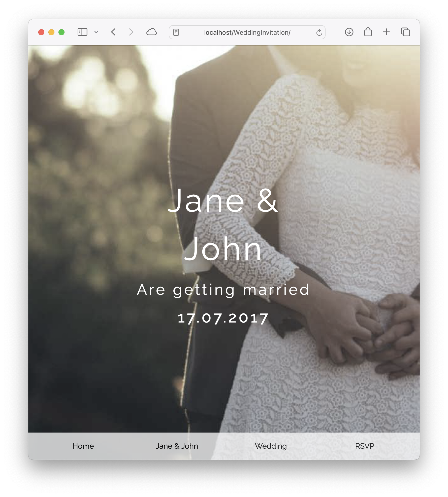Click the "Are getting married" subtitle

point(223,290)
